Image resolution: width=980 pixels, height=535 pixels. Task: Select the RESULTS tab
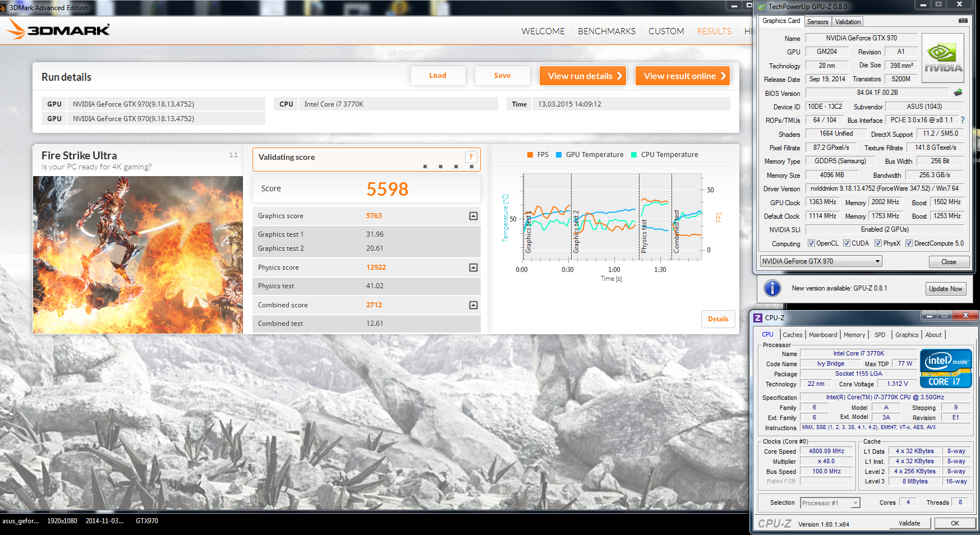click(714, 31)
